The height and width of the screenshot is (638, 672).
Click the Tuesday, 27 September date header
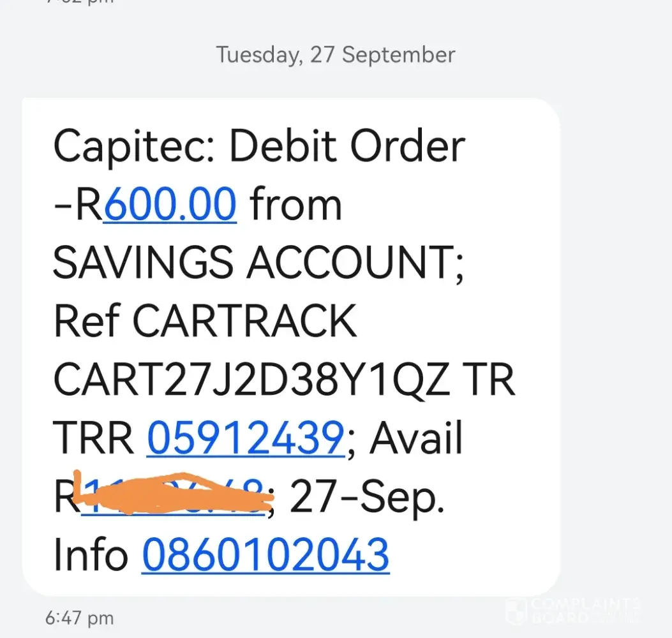336,55
